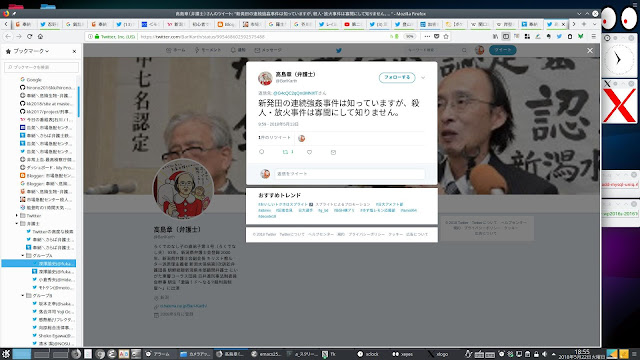Open the Firefox hamburger menu

click(x=593, y=36)
